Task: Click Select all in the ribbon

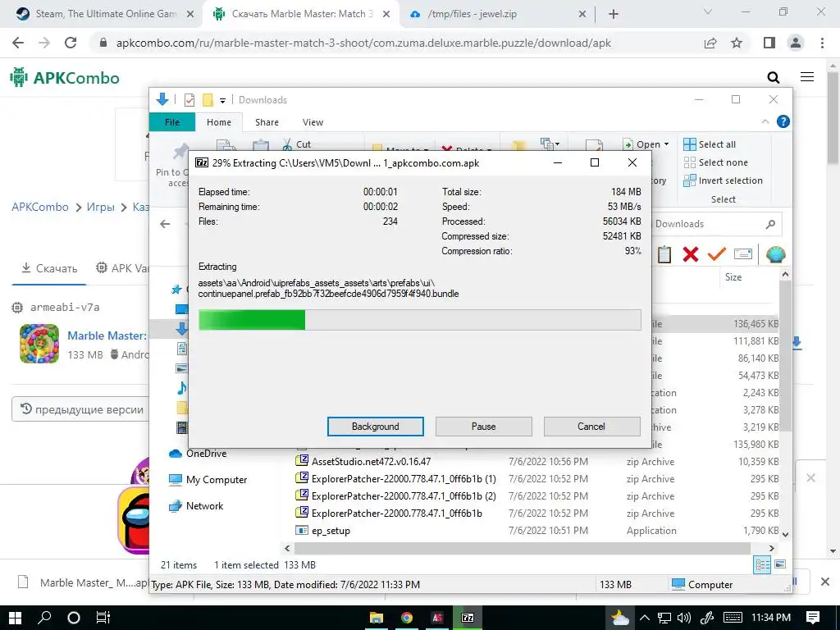Action: (710, 144)
